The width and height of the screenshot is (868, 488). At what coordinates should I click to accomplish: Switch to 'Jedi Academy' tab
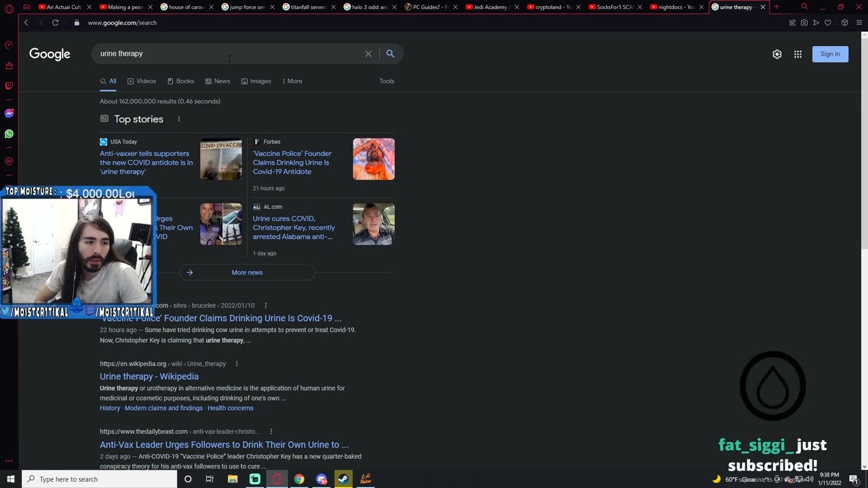click(x=490, y=7)
